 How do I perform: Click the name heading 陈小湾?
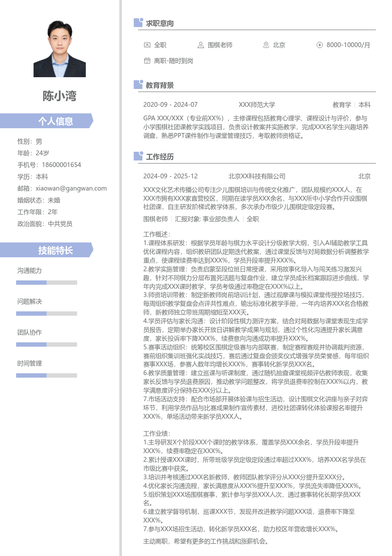point(60,96)
